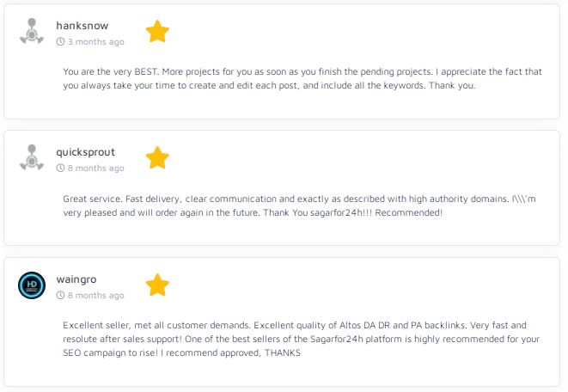Click the clock icon under hanksnow
This screenshot has width=568, height=392.
[x=60, y=41]
